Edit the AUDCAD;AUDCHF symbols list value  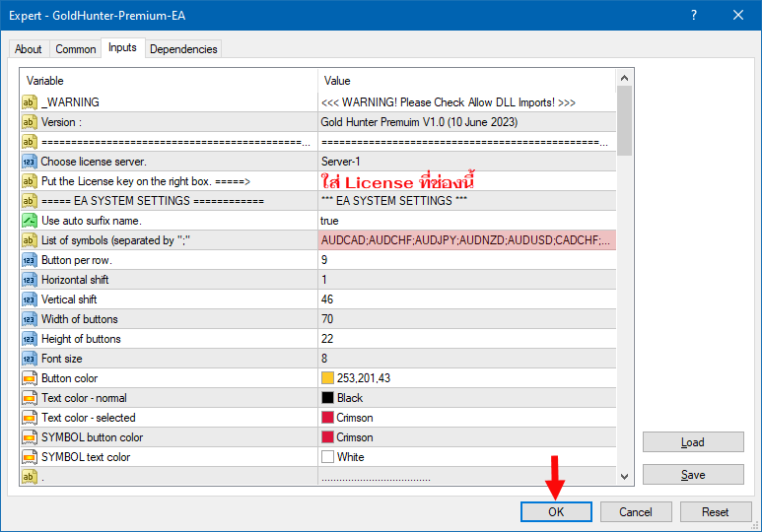click(x=467, y=240)
